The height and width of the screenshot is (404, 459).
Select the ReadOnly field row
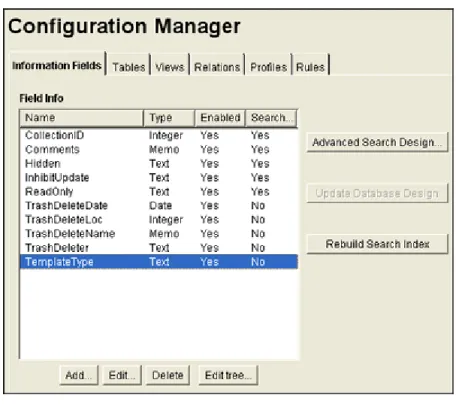159,192
